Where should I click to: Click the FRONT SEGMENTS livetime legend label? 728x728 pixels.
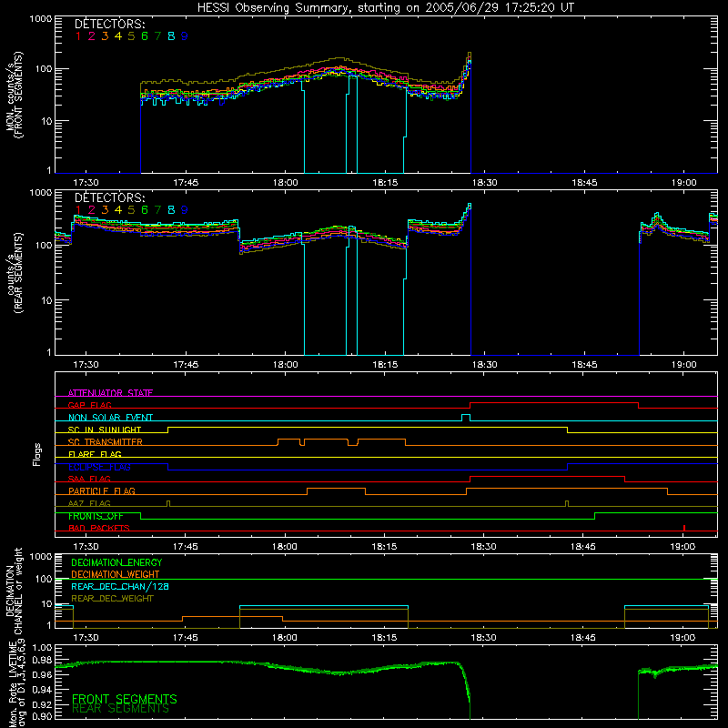point(125,699)
